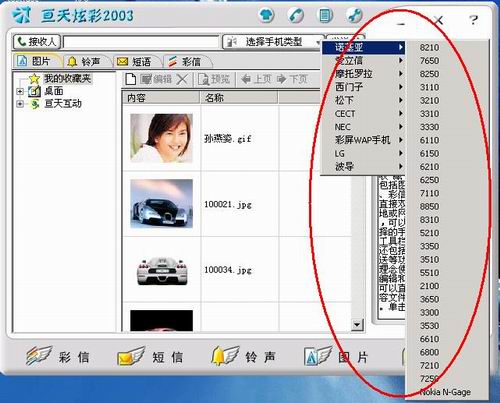Click the delete X toolbar icon
500x403 pixels.
tap(182, 79)
